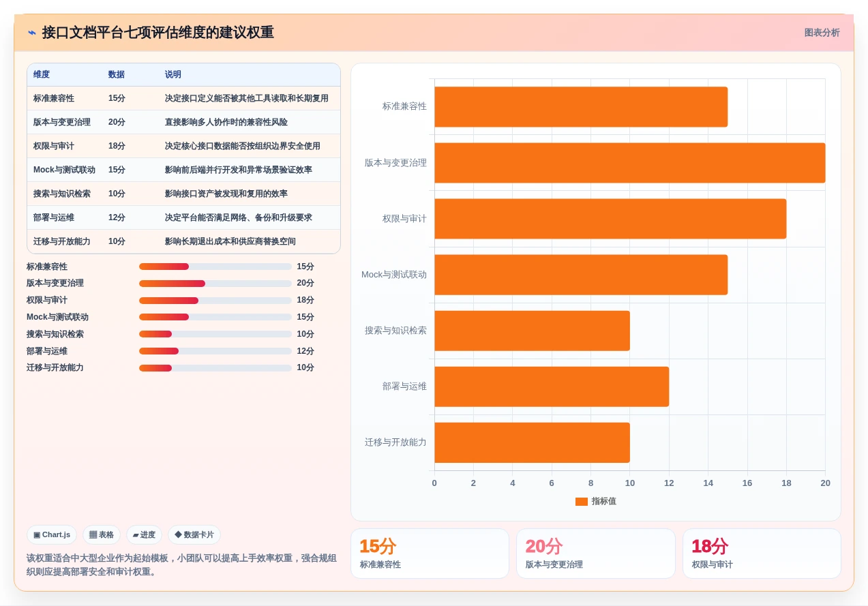Screen dimensions: 868x606
Task: Click the 标准兼容性 bar in chart
Action: 581,107
